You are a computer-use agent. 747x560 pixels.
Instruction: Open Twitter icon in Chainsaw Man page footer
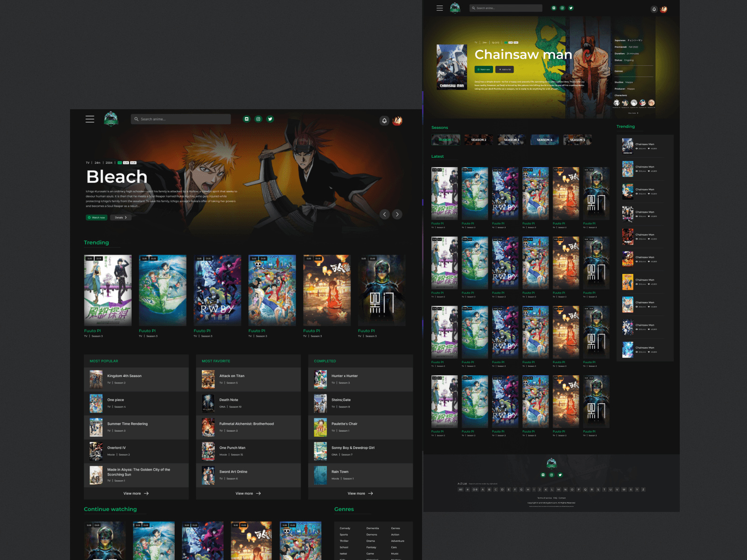560,475
